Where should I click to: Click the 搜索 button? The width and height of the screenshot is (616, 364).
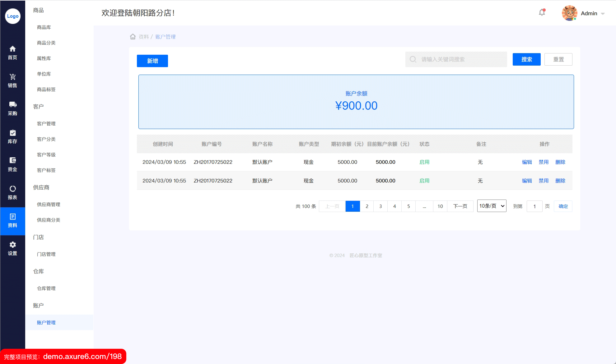(527, 59)
